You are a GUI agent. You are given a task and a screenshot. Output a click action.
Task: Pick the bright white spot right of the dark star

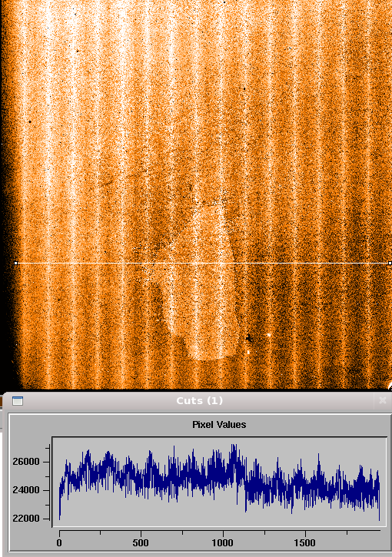(x=269, y=335)
